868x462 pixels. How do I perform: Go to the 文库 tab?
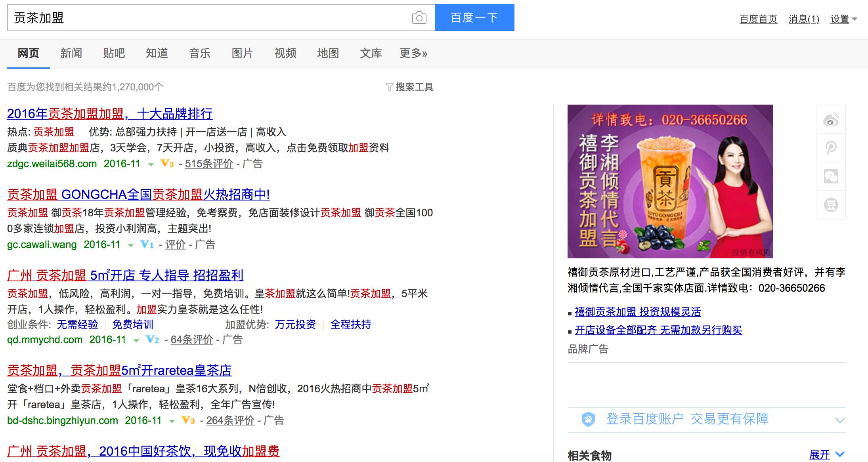coord(371,53)
